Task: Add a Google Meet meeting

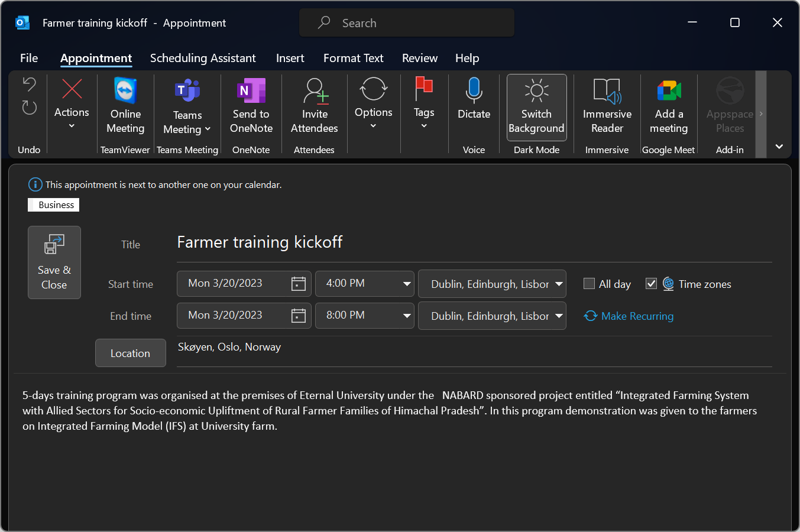Action: 668,106
